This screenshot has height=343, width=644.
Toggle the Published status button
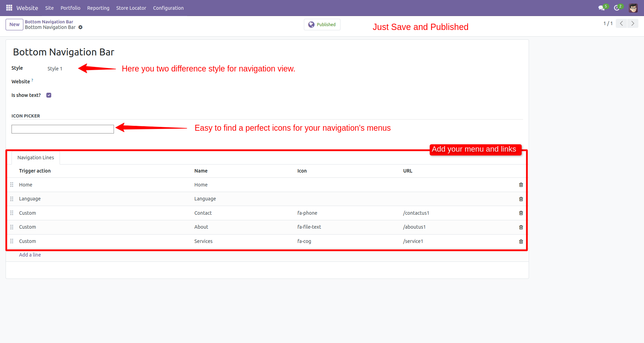click(322, 24)
